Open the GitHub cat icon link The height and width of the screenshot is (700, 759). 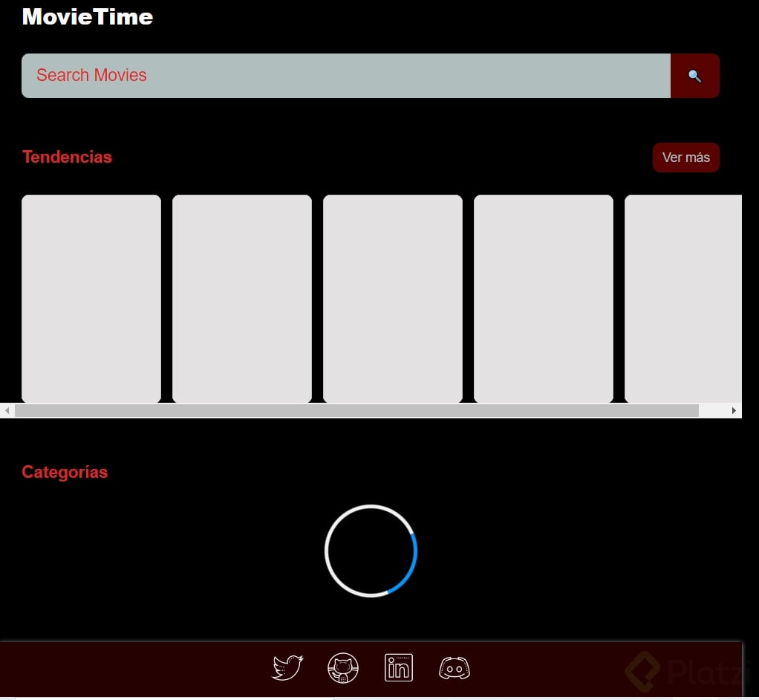click(342, 667)
